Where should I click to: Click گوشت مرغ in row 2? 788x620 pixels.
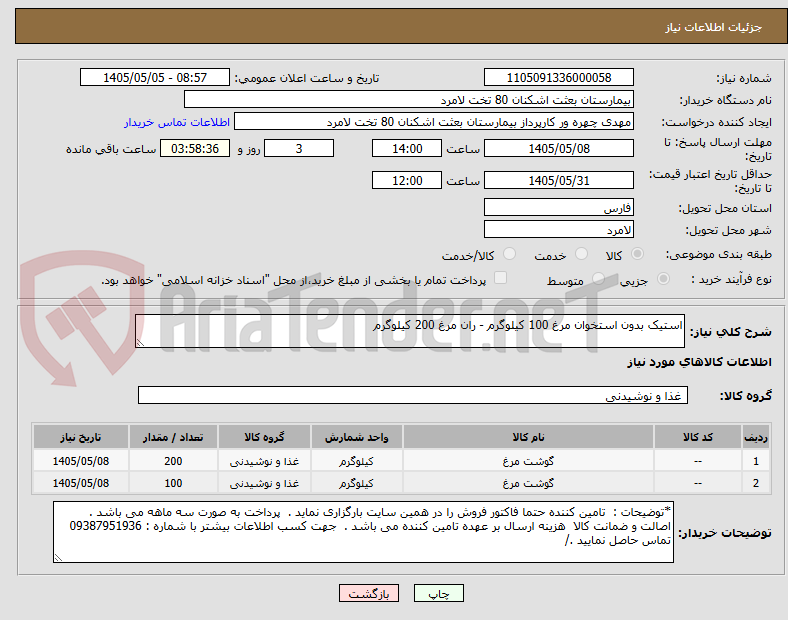(x=528, y=483)
